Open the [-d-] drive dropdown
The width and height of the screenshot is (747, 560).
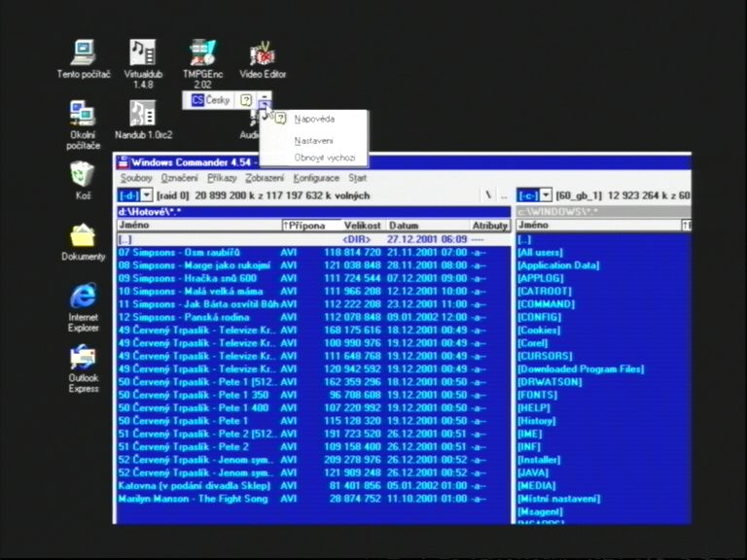(147, 195)
